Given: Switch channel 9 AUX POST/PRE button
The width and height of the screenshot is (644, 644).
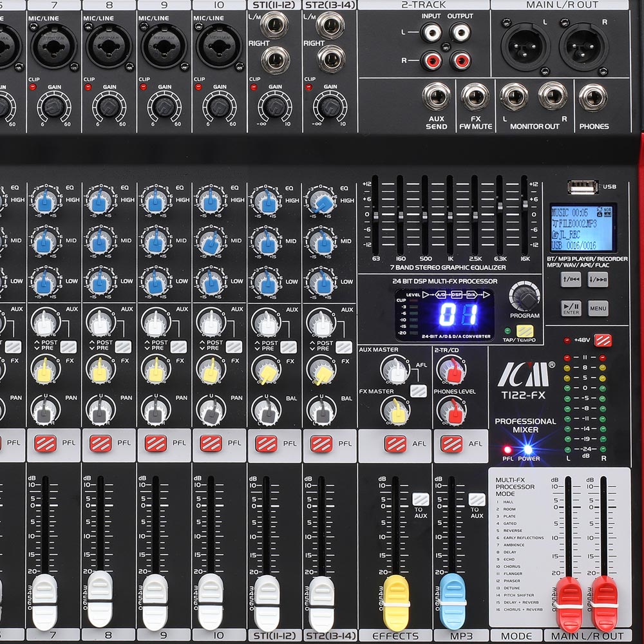Looking at the screenshot, I should point(178,346).
